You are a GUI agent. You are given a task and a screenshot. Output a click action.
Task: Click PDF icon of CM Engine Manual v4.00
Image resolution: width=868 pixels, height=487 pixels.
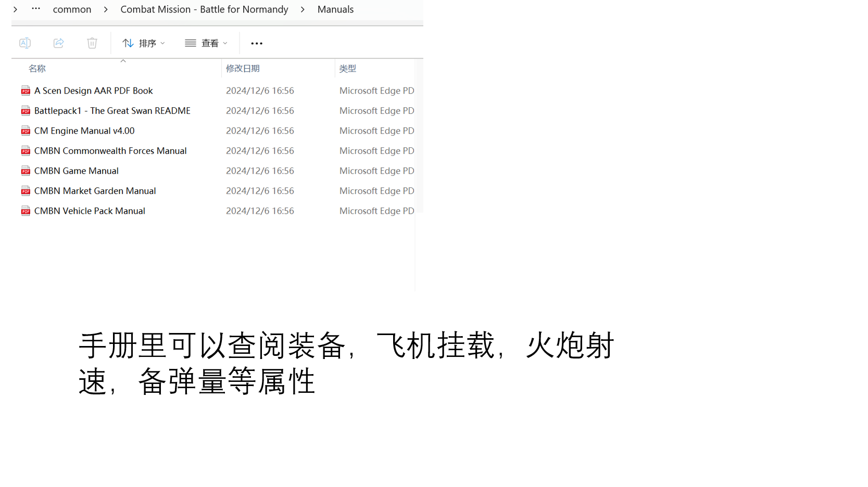click(x=26, y=131)
